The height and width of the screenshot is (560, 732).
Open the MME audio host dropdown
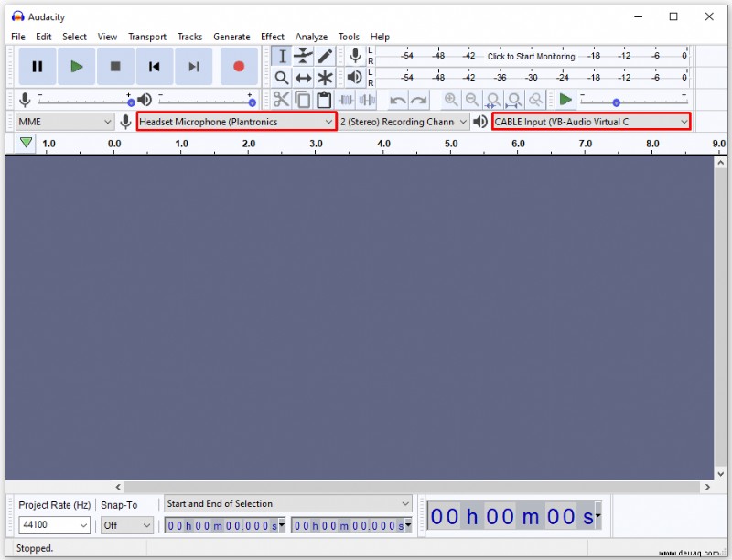click(x=64, y=122)
